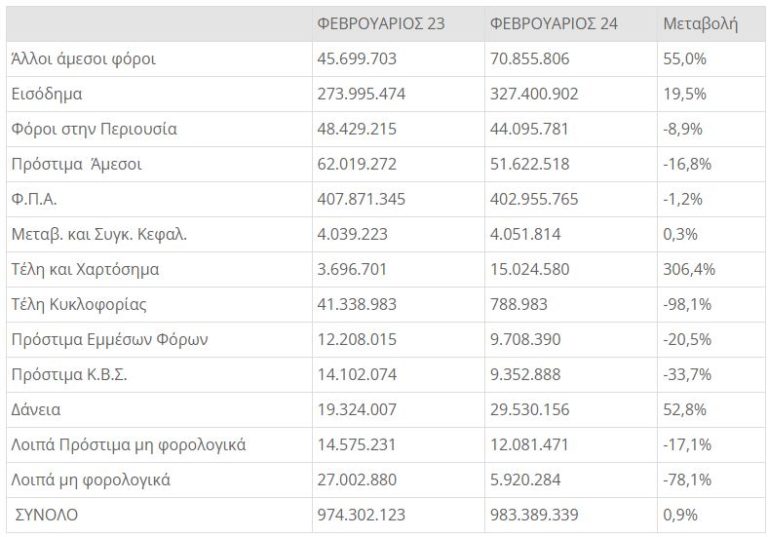Click the Φ.Π.Α. row label
768x537 pixels.
point(31,199)
